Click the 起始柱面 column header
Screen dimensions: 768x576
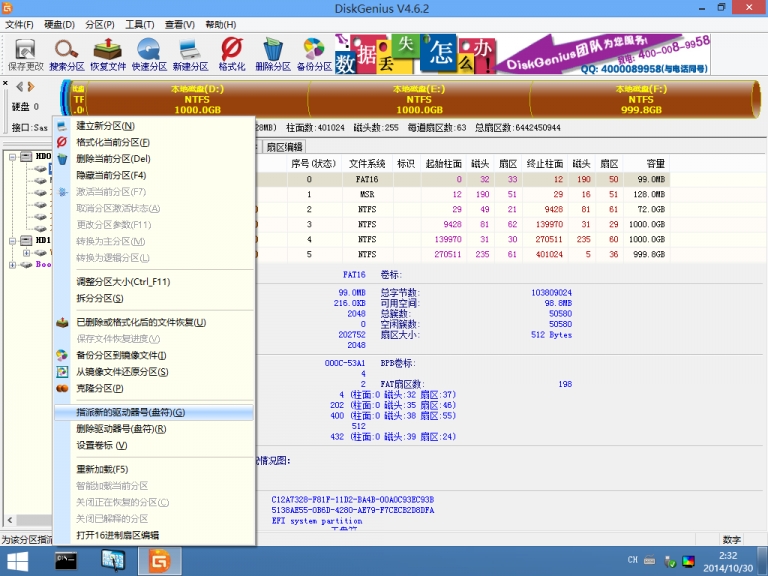coord(443,164)
